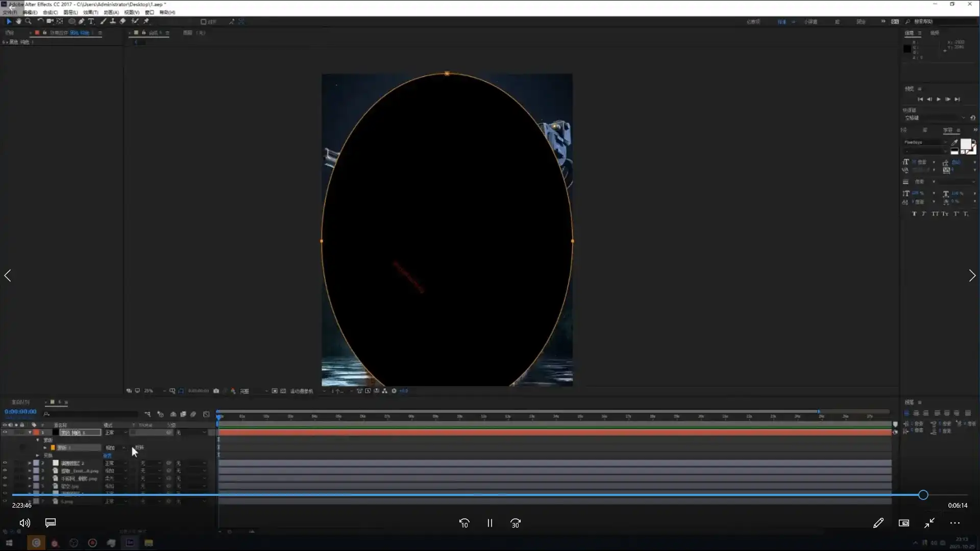
Task: Select the Eraser tool
Action: click(x=122, y=21)
